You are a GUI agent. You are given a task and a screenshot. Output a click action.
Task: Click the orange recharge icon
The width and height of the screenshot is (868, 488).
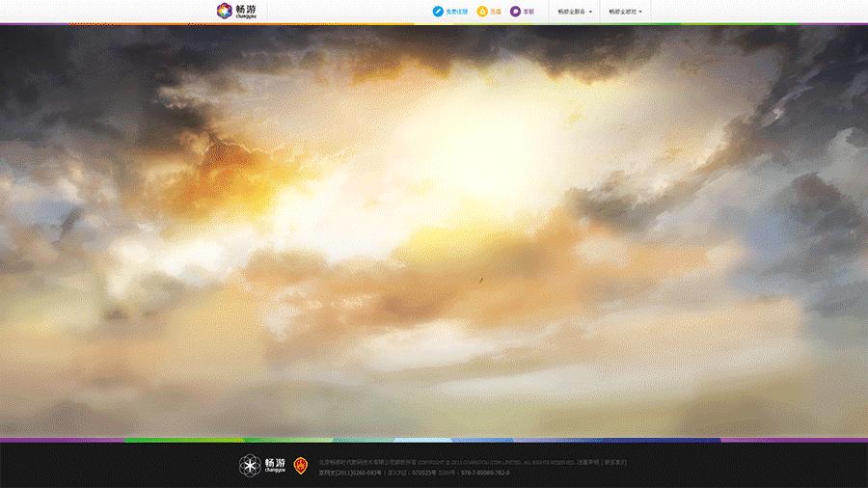[x=482, y=12]
